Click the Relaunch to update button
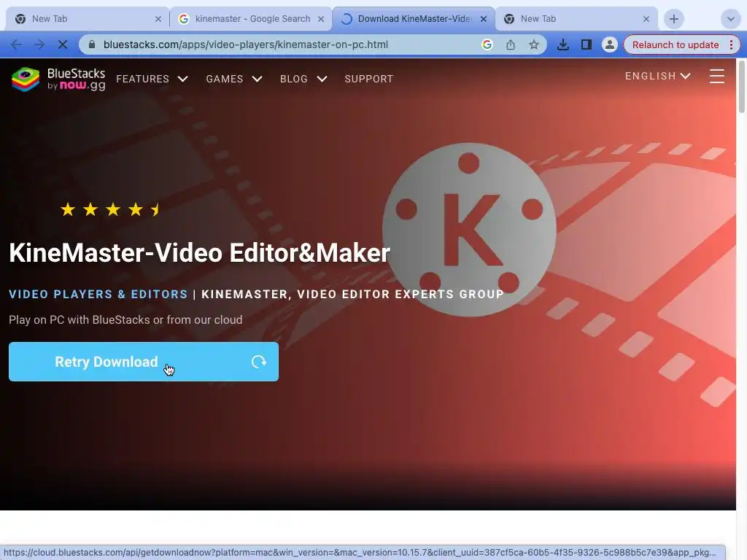The image size is (747, 560). 675,44
